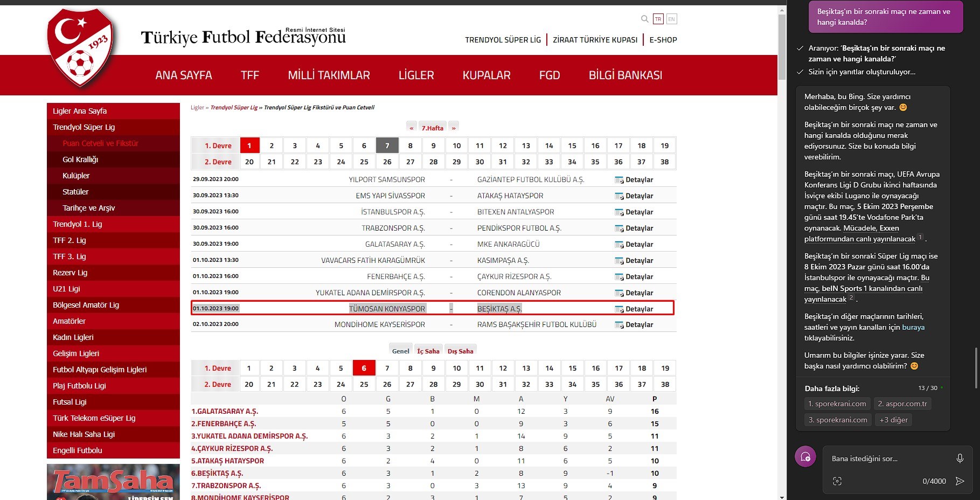Open Kadın Ligleri in the sidebar

tap(114, 337)
